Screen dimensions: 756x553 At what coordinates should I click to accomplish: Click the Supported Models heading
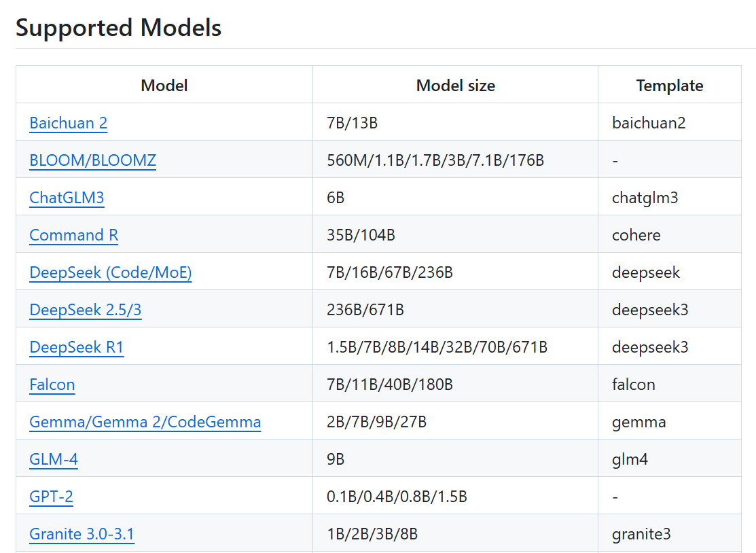(x=118, y=28)
